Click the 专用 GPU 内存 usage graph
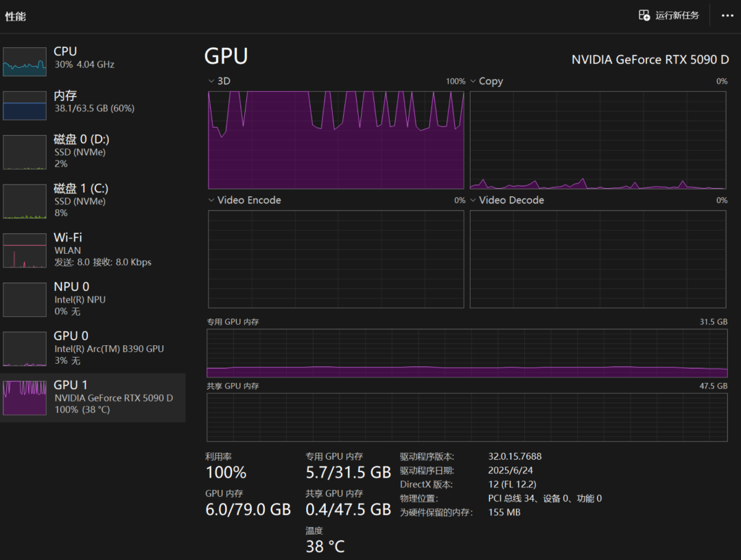Image resolution: width=741 pixels, height=560 pixels. [467, 353]
